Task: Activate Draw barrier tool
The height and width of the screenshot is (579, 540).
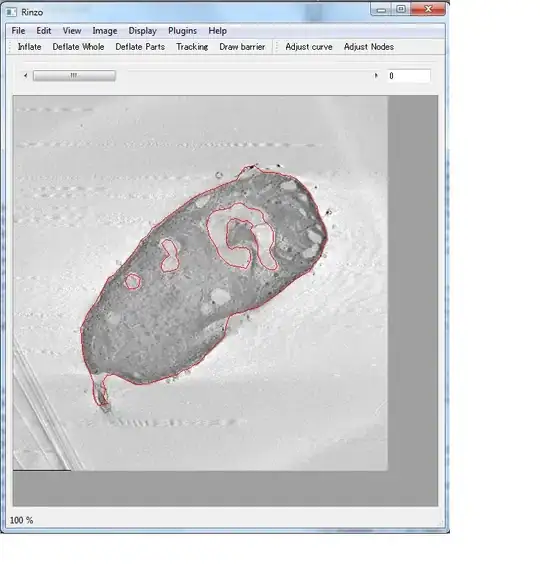Action: click(x=242, y=47)
